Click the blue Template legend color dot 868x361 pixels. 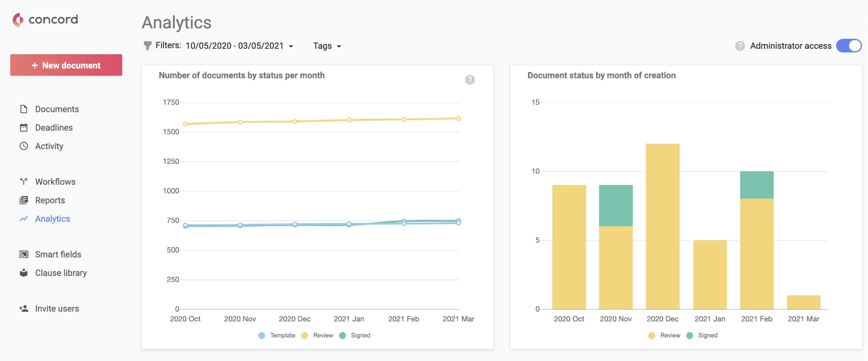pyautogui.click(x=261, y=336)
